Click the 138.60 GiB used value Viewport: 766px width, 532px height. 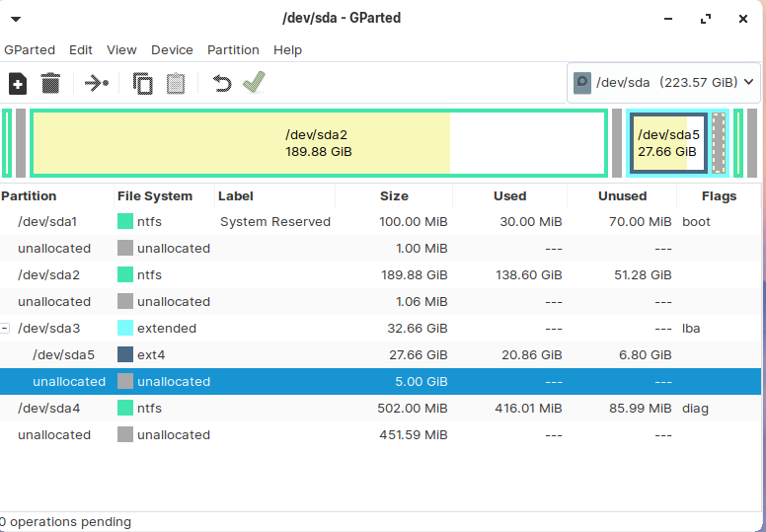click(x=528, y=275)
